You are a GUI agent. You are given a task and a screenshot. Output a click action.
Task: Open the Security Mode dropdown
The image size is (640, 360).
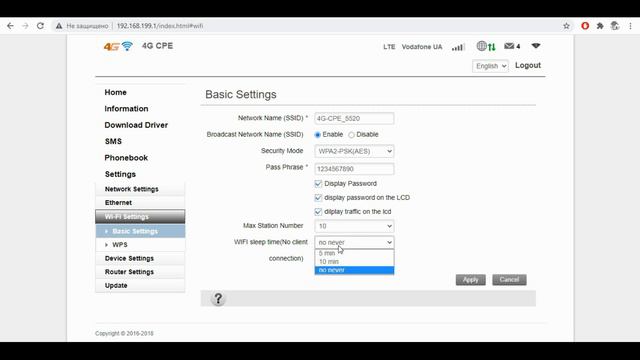pyautogui.click(x=354, y=151)
